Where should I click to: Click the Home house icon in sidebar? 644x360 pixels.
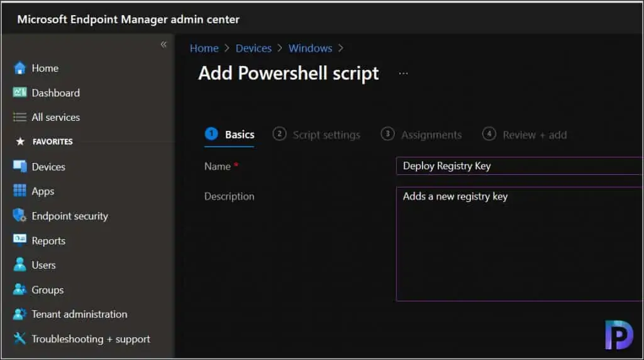coord(19,68)
